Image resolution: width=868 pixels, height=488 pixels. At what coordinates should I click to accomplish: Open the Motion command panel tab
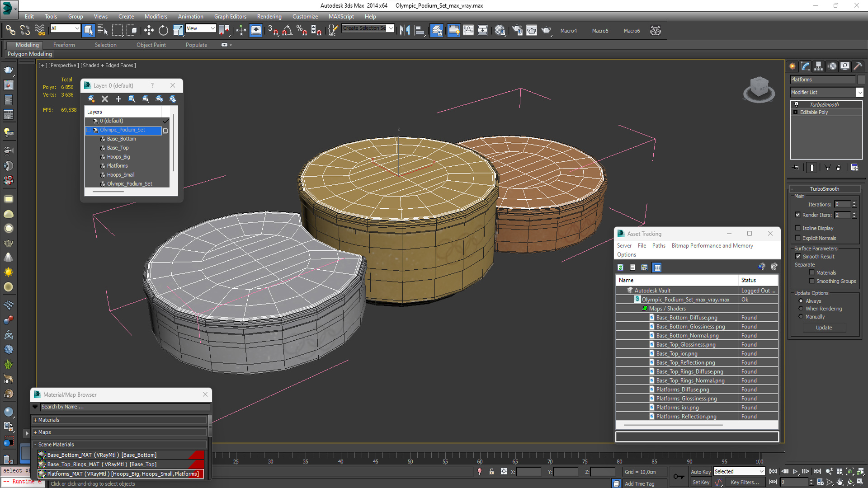click(x=832, y=66)
